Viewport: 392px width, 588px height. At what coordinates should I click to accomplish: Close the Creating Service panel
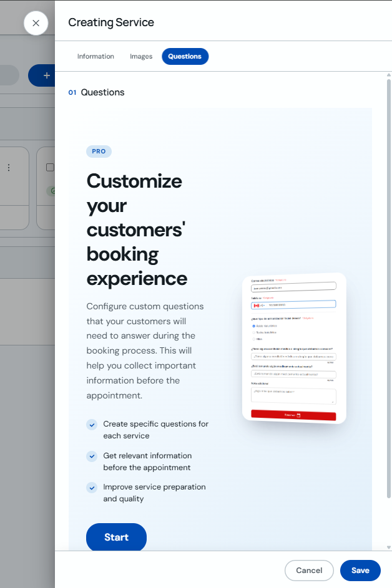tap(36, 23)
